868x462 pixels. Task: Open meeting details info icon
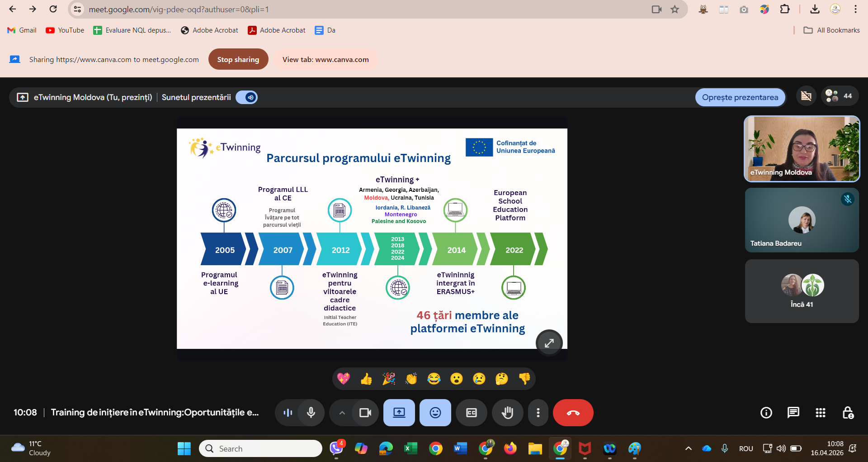tap(766, 413)
